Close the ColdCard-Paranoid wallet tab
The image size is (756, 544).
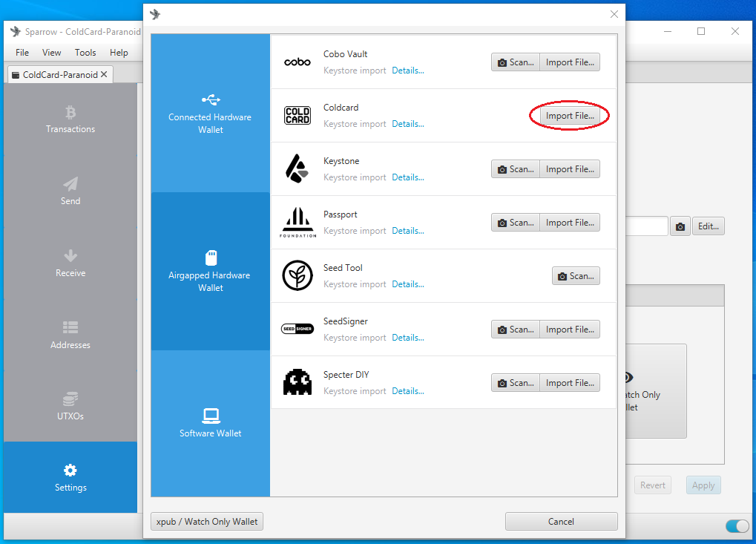pyautogui.click(x=104, y=74)
